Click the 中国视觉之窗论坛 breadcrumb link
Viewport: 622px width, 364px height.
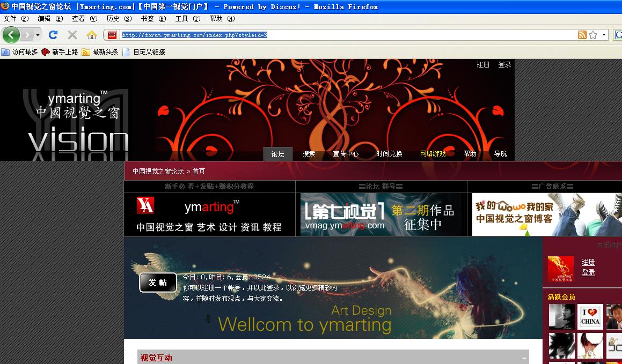(158, 172)
